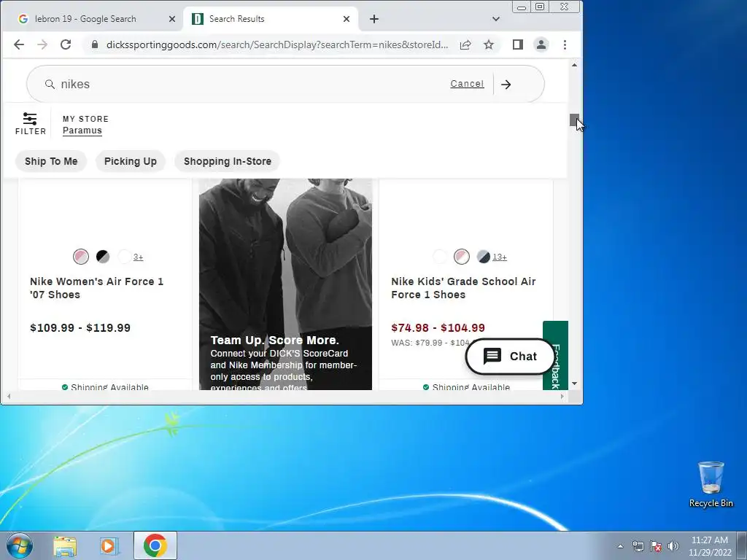Launch Windows Media Player from taskbar
The height and width of the screenshot is (560, 747).
tap(109, 545)
